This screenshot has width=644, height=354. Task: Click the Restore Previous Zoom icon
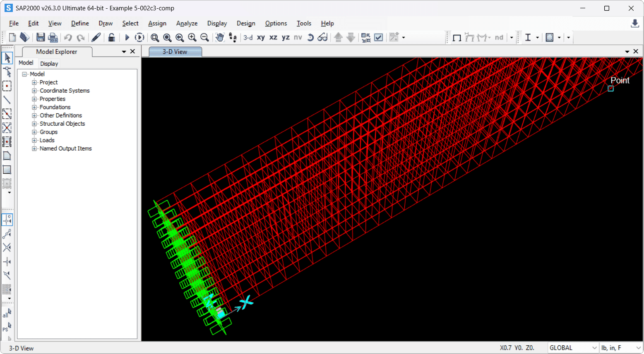click(180, 38)
